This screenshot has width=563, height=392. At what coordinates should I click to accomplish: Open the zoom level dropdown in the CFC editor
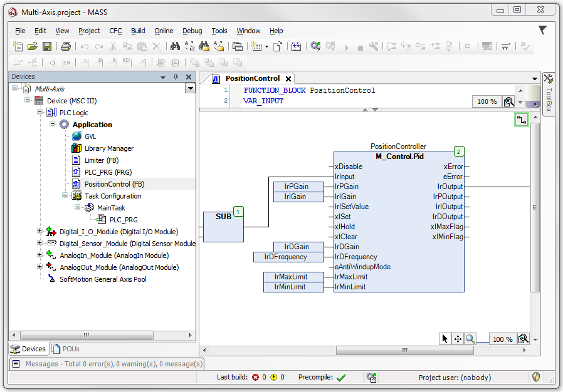coord(503,338)
